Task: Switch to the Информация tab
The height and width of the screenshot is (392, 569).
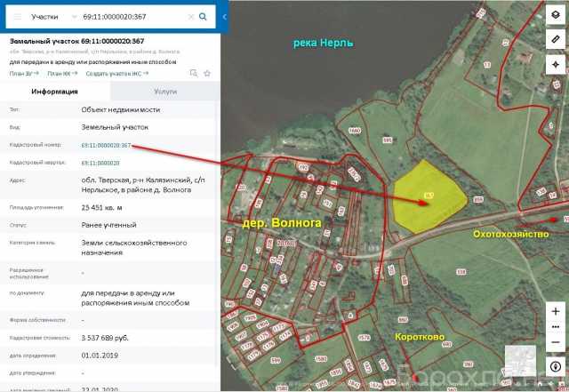Action: [x=55, y=92]
